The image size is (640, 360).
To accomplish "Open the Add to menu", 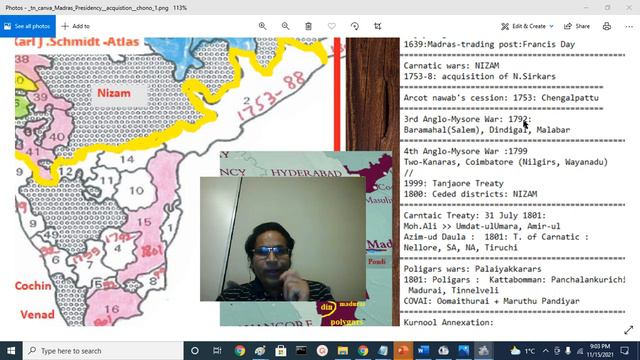I will 76,26.
